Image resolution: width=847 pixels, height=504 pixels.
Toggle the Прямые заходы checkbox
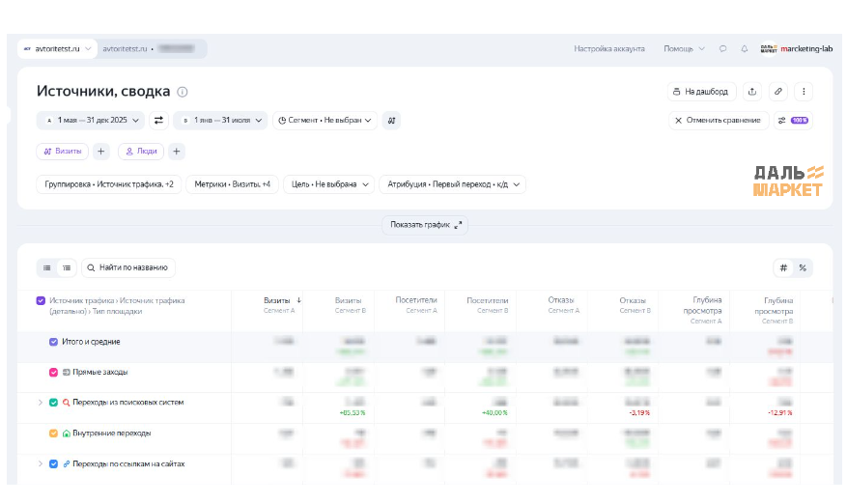[x=53, y=372]
